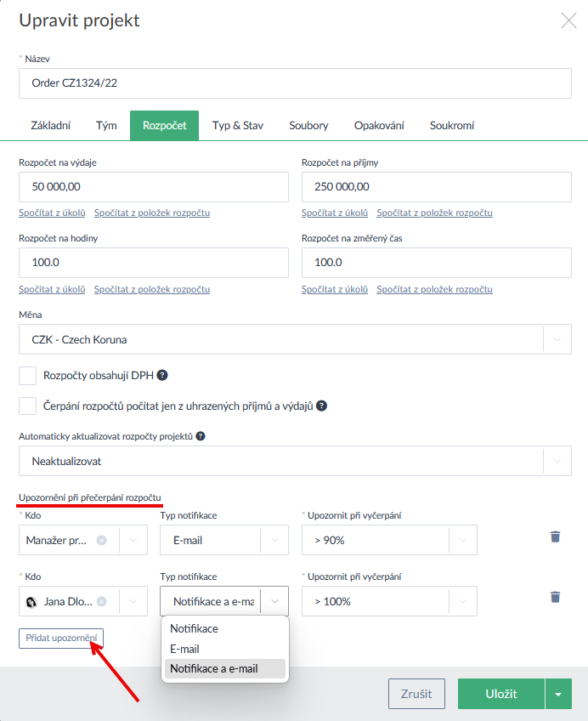The width and height of the screenshot is (588, 721).
Task: Show help for Rozpočty obsahují DPH
Action: (162, 375)
